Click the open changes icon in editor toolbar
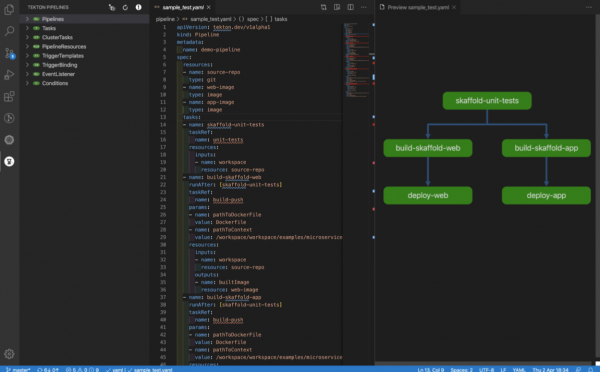 coord(324,7)
